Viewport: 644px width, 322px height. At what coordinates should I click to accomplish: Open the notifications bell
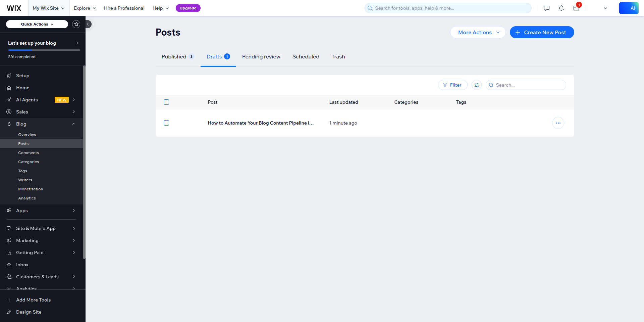tap(561, 8)
